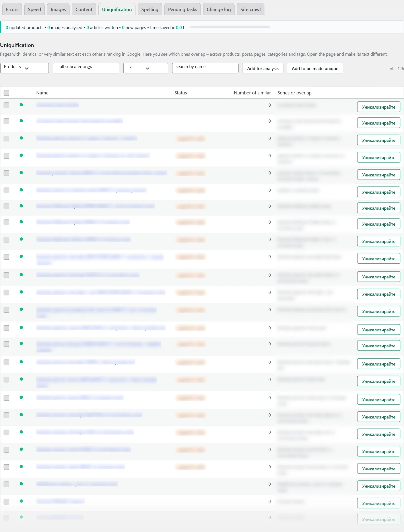The height and width of the screenshot is (532, 404).
Task: Expand the all status filter dropdown
Action: click(x=146, y=68)
